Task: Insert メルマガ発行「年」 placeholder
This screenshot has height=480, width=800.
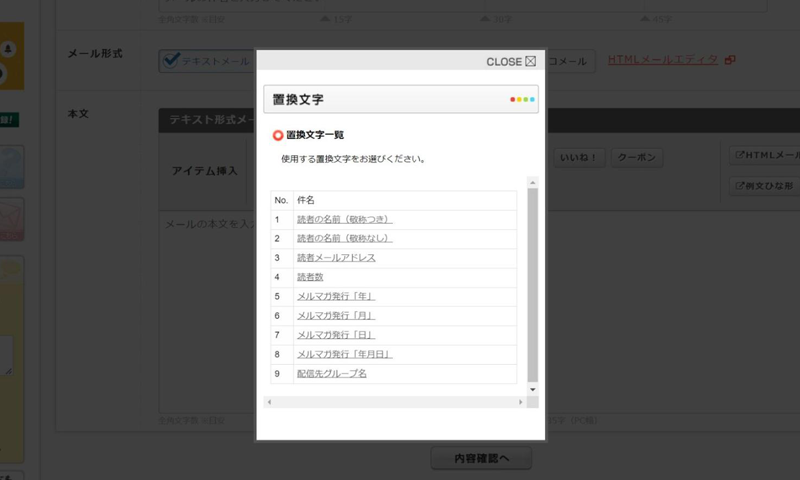Action: (x=336, y=296)
